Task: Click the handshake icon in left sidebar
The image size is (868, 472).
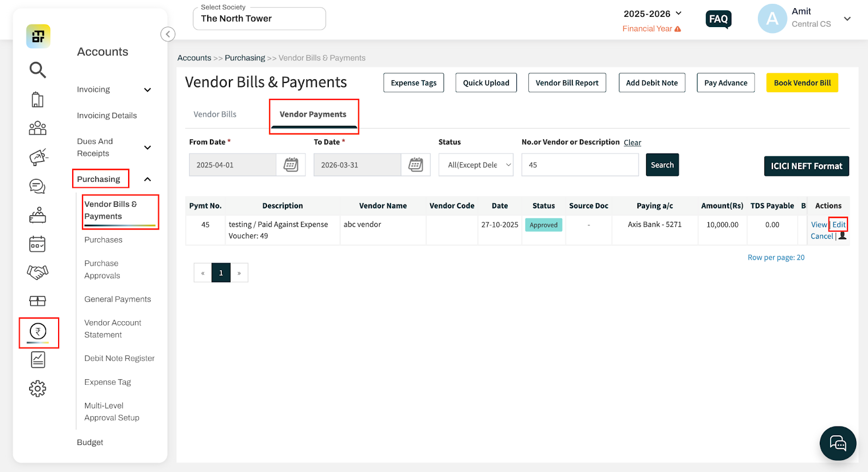Action: pyautogui.click(x=37, y=272)
